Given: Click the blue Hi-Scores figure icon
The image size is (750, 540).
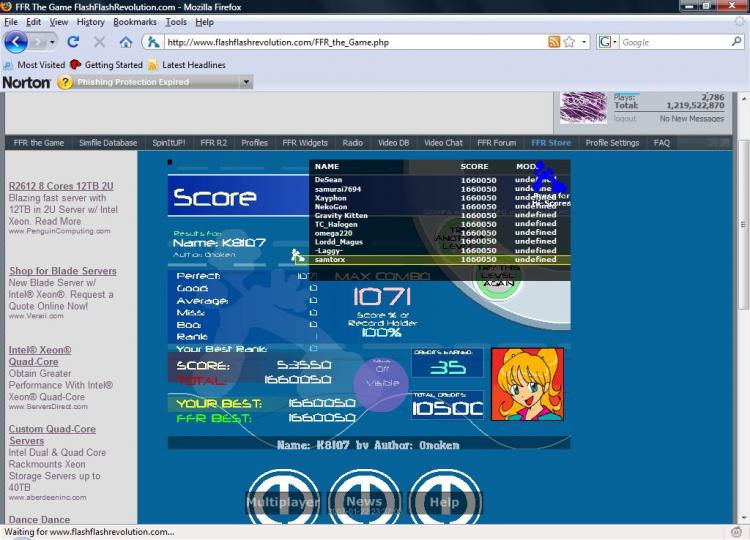Looking at the screenshot, I should point(545,180).
